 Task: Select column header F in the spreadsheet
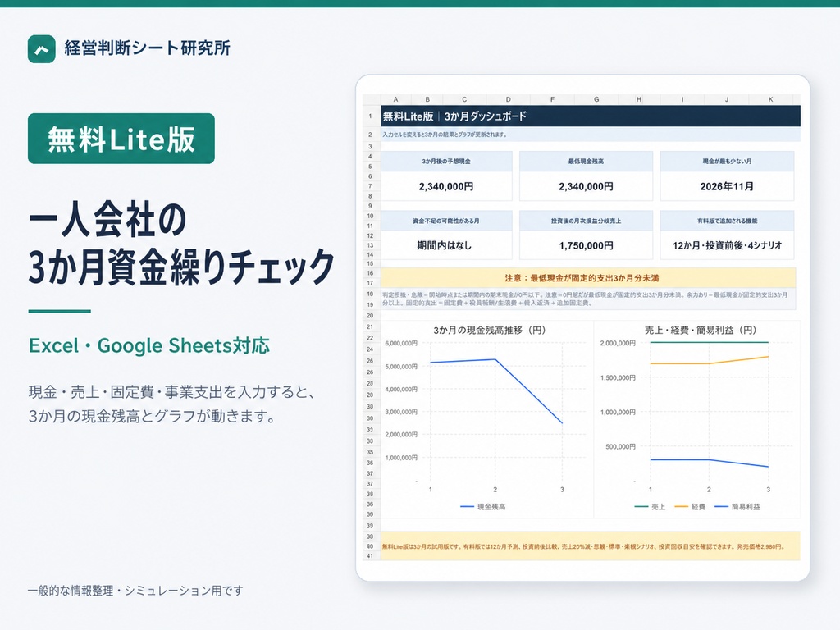(x=552, y=99)
